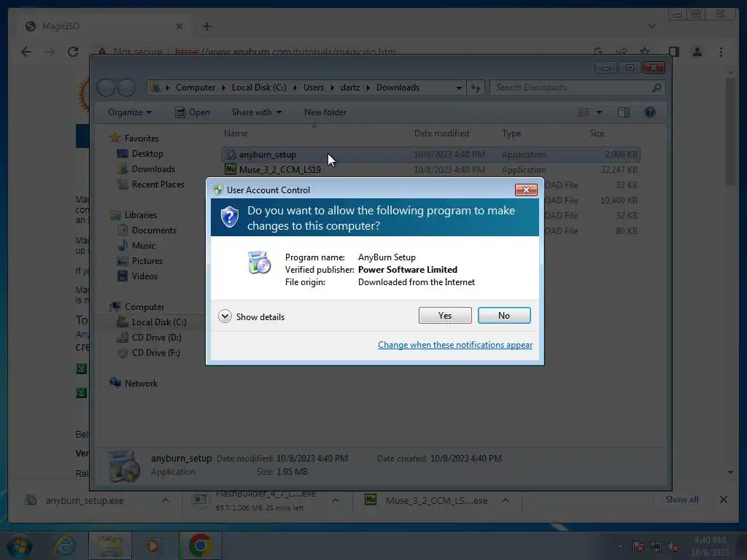
Task: Close the User Account Control dialog
Action: pyautogui.click(x=526, y=190)
